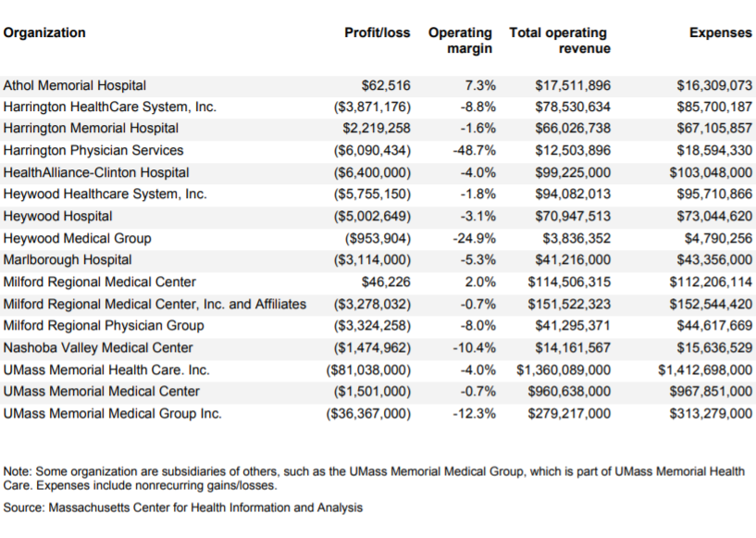Viewport: 756px width, 538px height.
Task: Click Athol Memorial's $62,516 profit value
Action: tap(386, 85)
